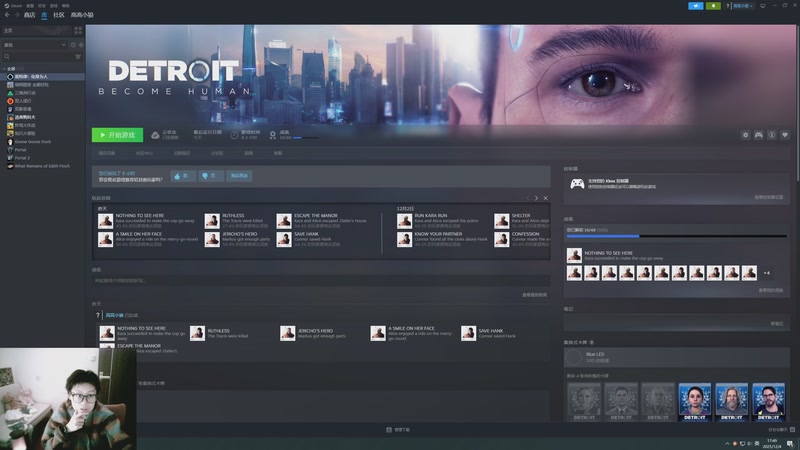Open advanced filter icon beside search
This screenshot has height=450, width=800.
click(x=78, y=57)
